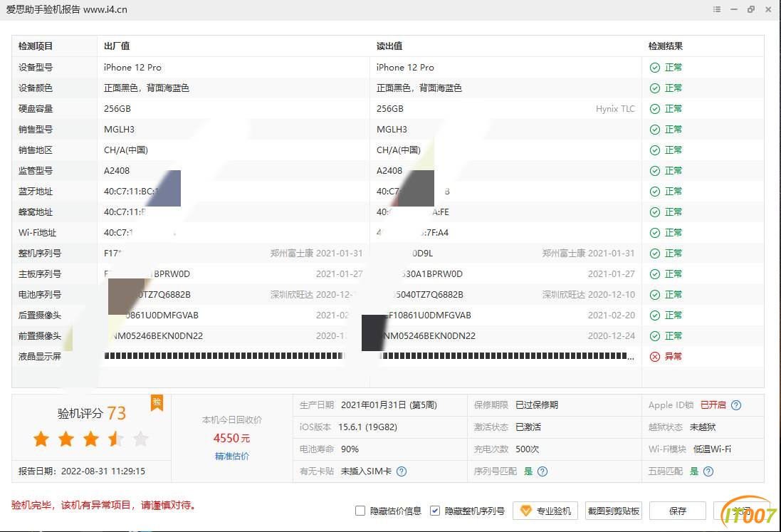The height and width of the screenshot is (532, 781).
Task: Click the 低温Wi-Fi module value
Action: [x=712, y=449]
